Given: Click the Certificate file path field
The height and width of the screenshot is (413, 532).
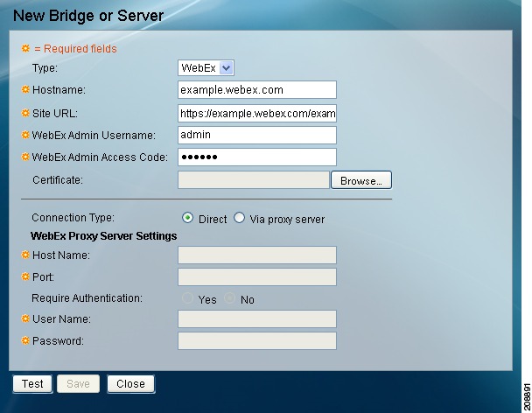Looking at the screenshot, I should point(254,180).
